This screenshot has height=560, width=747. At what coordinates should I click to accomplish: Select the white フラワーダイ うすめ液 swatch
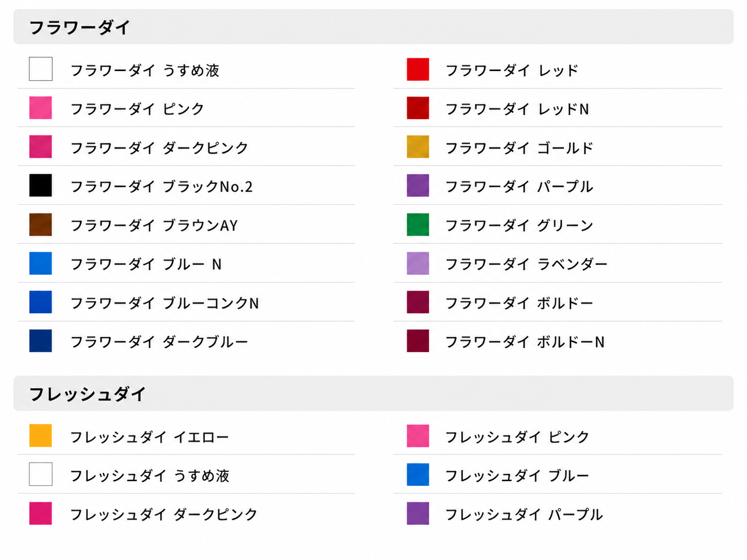coord(40,69)
